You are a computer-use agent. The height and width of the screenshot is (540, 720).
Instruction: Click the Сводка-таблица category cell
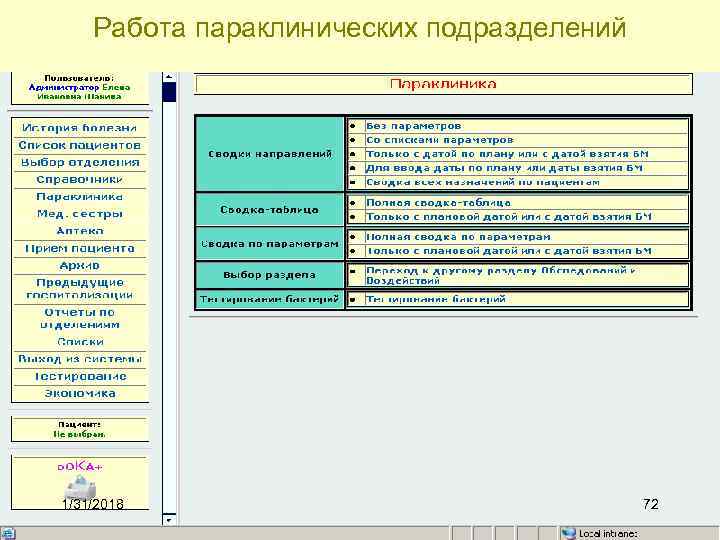click(270, 210)
